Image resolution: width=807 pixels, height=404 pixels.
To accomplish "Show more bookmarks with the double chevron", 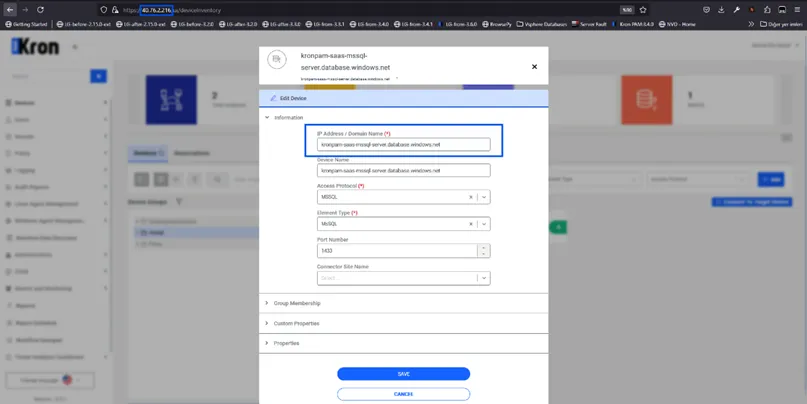I will point(751,24).
